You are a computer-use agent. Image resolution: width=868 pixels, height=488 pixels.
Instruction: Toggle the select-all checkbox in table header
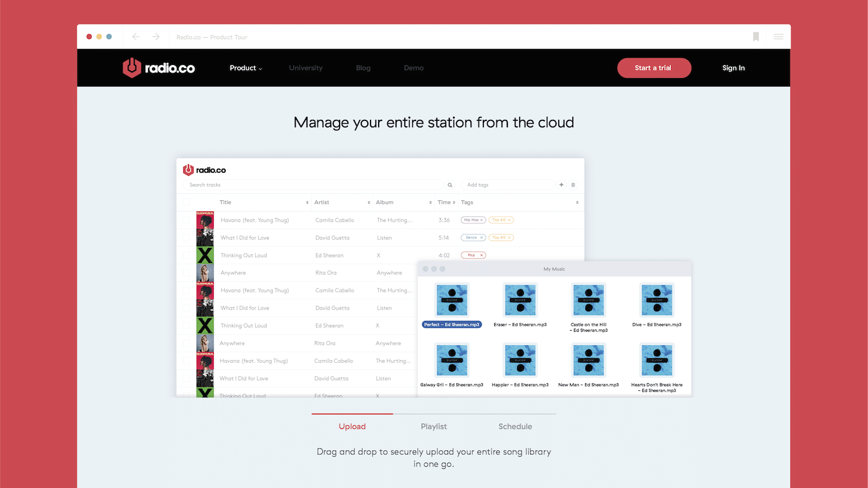pyautogui.click(x=187, y=202)
